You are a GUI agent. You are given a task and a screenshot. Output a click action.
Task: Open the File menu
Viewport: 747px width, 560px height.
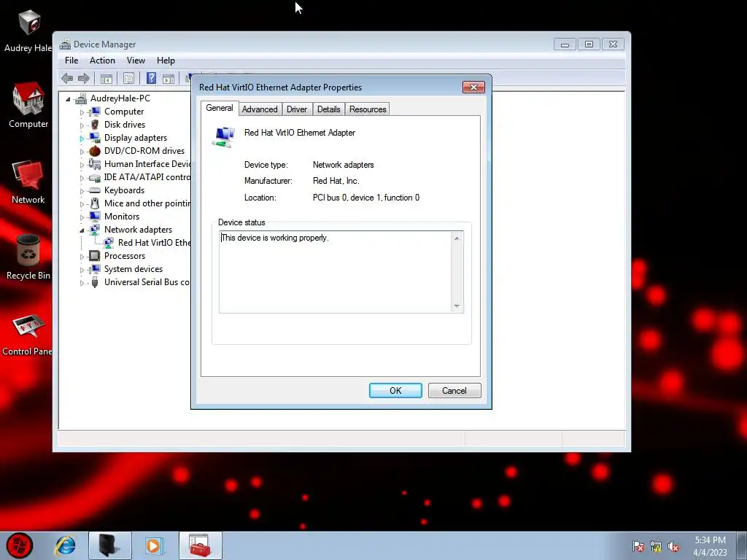(x=71, y=61)
